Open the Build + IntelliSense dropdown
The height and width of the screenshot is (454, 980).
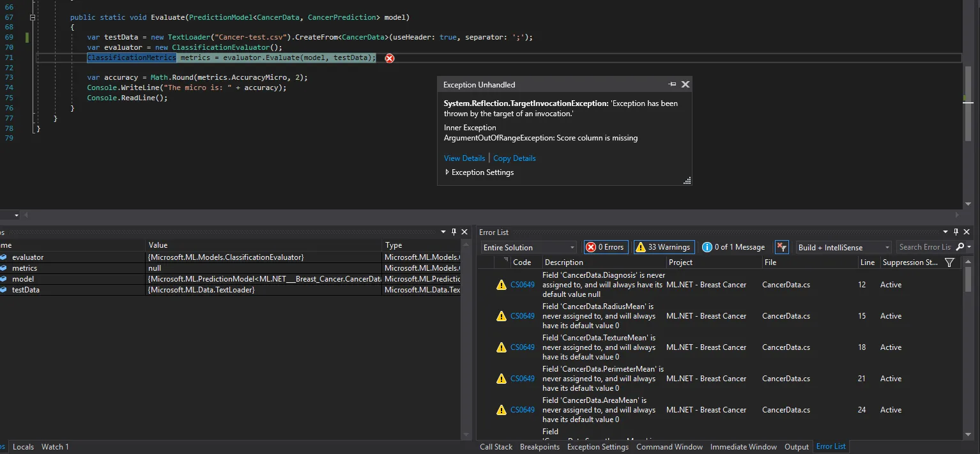click(x=843, y=247)
